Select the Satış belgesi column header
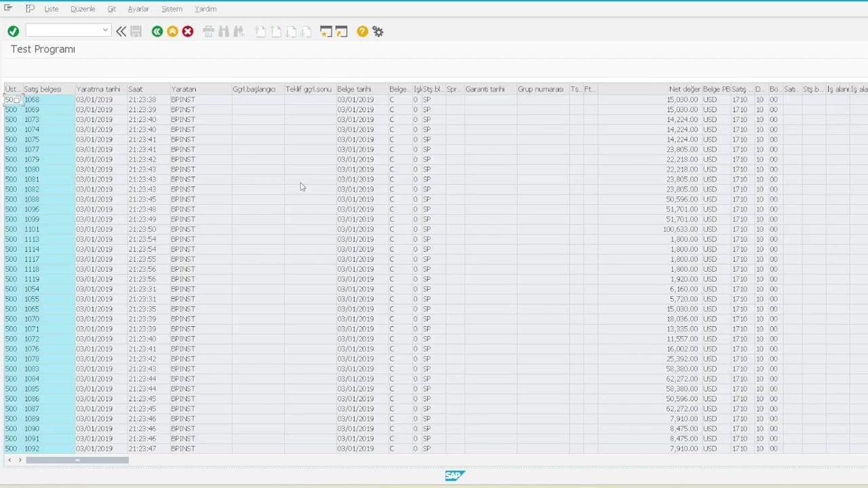 [x=49, y=89]
